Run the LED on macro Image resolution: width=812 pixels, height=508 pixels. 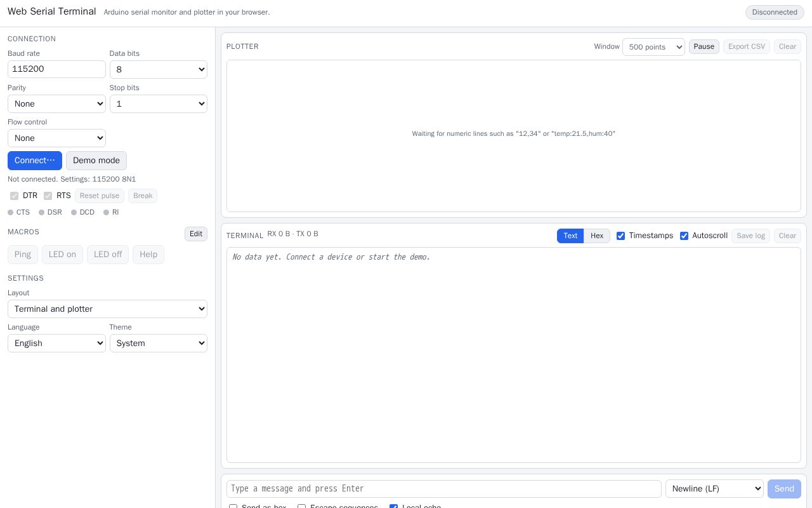(63, 255)
